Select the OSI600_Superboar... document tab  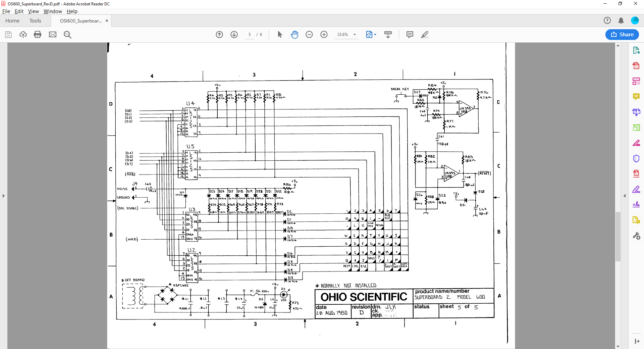pos(81,21)
